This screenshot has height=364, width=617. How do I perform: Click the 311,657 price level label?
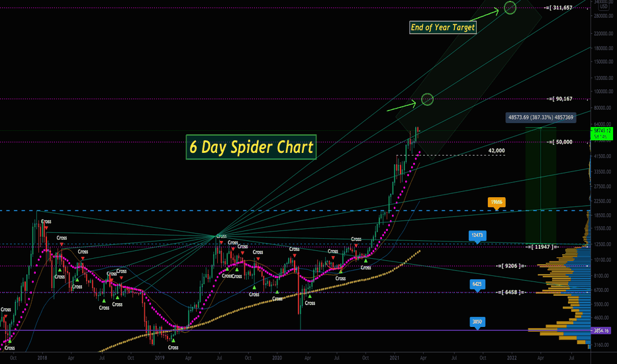[558, 8]
